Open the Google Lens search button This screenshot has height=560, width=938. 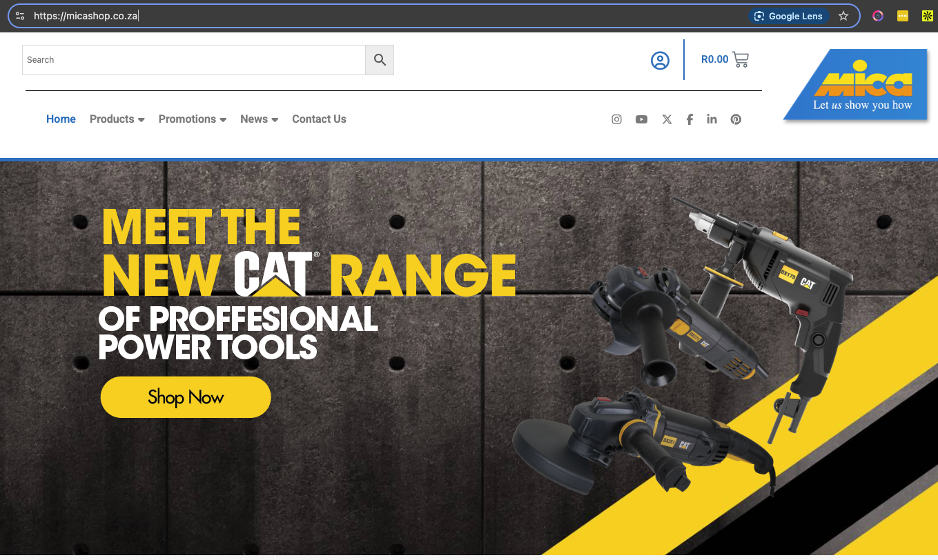[788, 16]
